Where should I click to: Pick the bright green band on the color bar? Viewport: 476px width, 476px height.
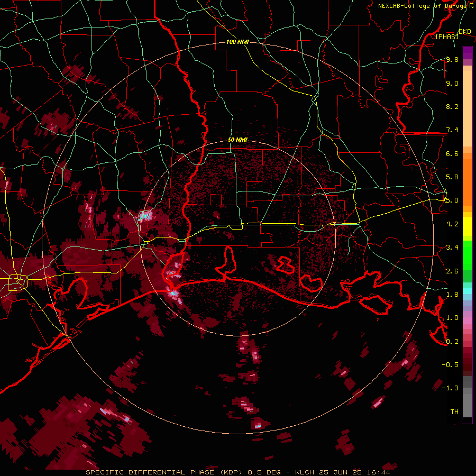click(x=467, y=255)
